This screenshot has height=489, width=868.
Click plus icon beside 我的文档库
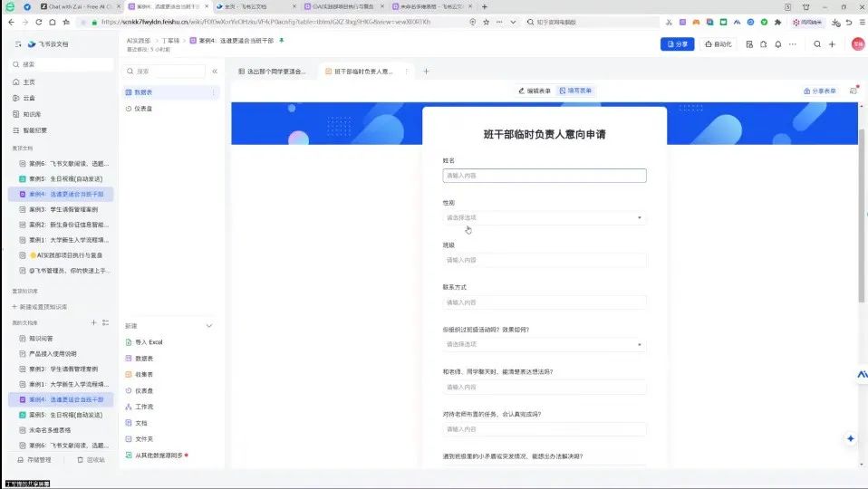(x=93, y=322)
